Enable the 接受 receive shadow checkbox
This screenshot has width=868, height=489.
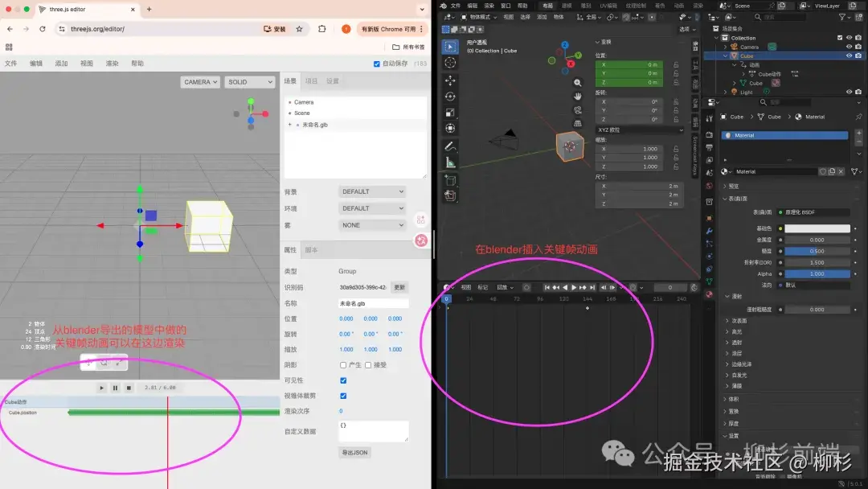368,365
